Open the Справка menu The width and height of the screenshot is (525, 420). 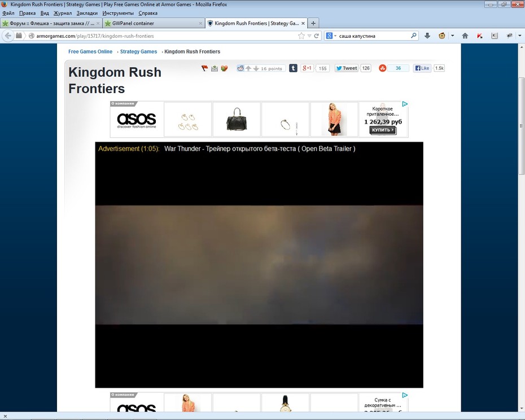(x=148, y=13)
